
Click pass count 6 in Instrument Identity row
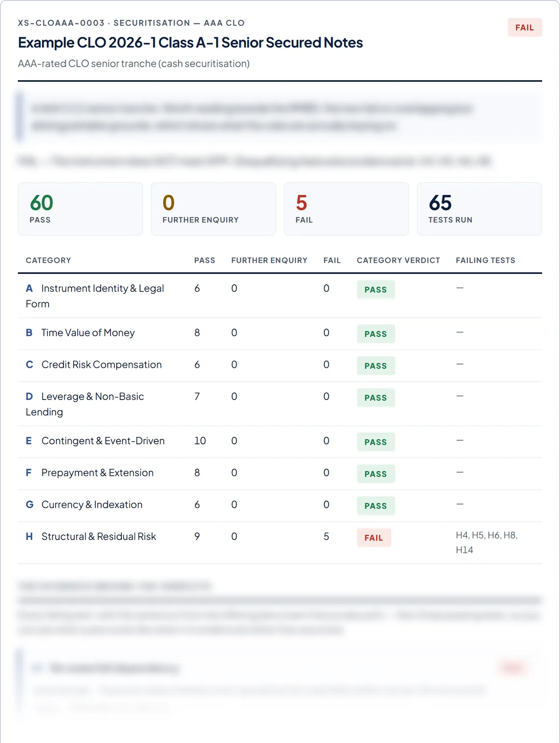(197, 288)
